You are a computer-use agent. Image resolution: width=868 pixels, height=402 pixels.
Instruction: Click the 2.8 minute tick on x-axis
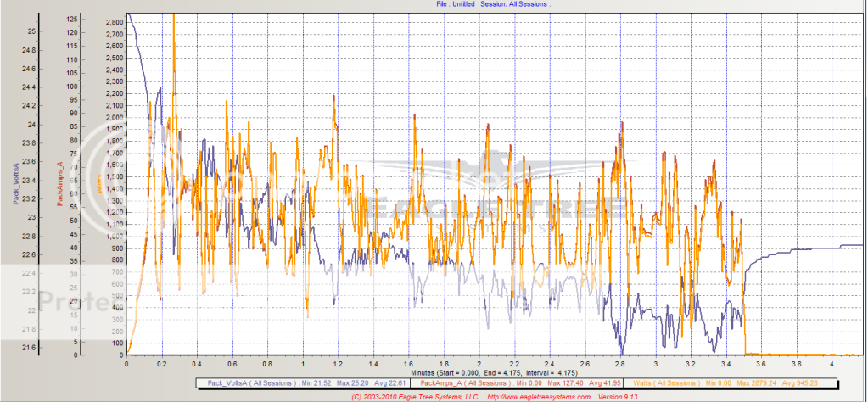(x=621, y=363)
